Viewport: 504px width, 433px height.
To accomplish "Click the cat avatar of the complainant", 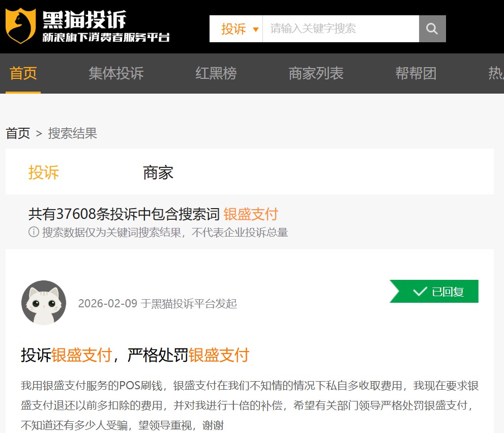I will point(44,302).
